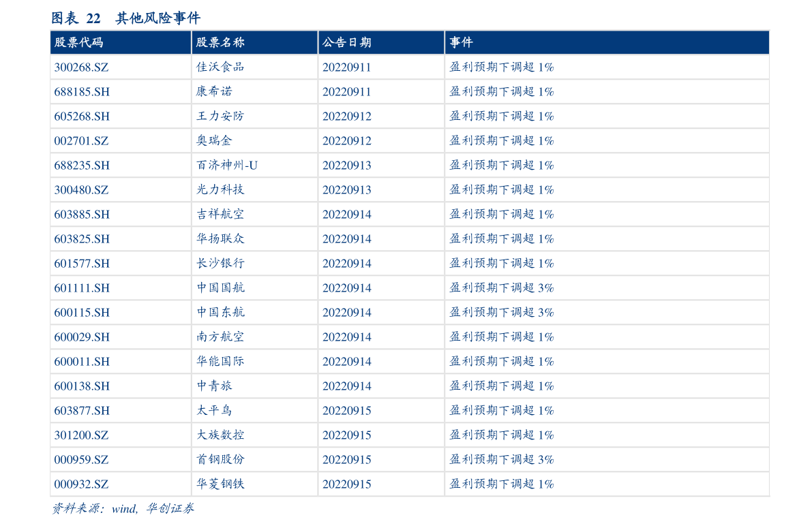Select the date 20220914 for 中国国航
Screen dimensions: 812x528
[x=347, y=288]
